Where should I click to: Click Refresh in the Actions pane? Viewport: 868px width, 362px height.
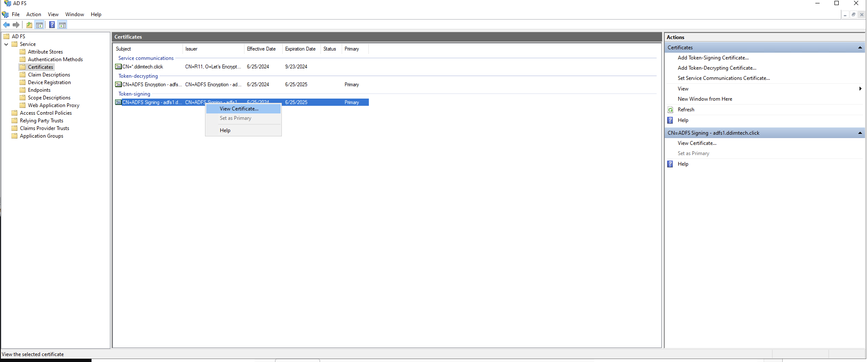coord(686,110)
